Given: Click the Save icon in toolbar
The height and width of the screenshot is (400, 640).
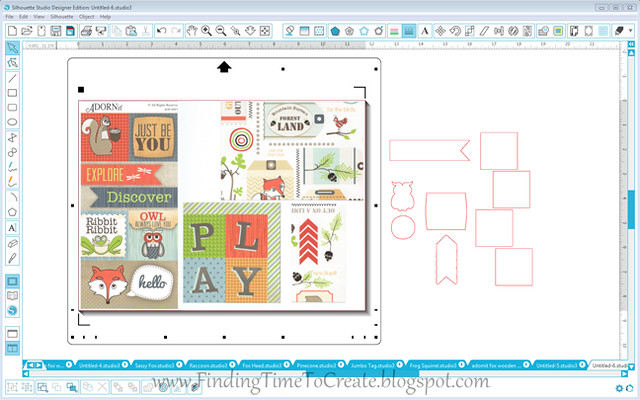Looking at the screenshot, I should 56,31.
